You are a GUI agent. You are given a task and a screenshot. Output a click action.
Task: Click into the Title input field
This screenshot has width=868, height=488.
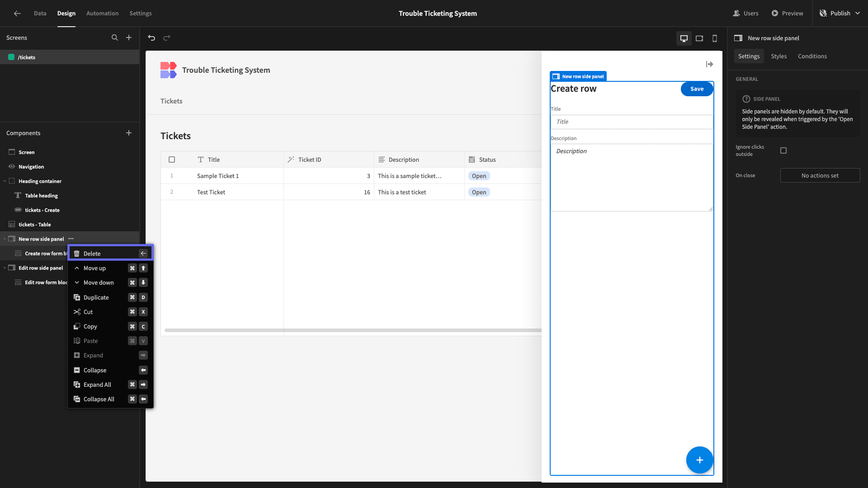(632, 122)
